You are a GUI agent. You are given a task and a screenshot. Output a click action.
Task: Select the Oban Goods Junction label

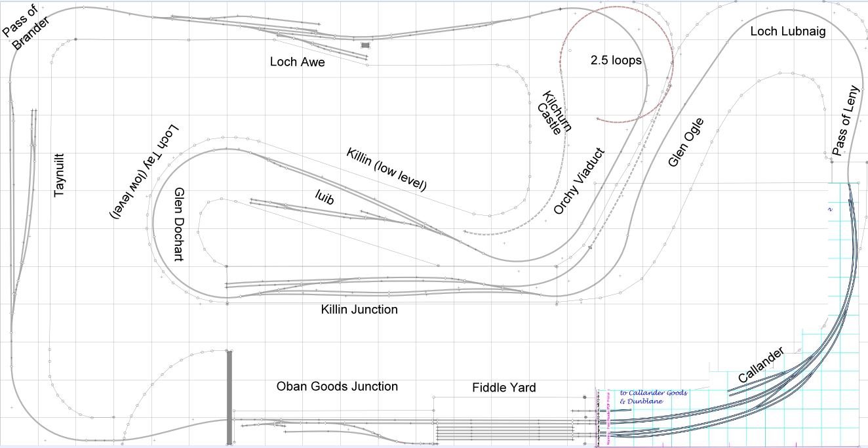click(337, 386)
